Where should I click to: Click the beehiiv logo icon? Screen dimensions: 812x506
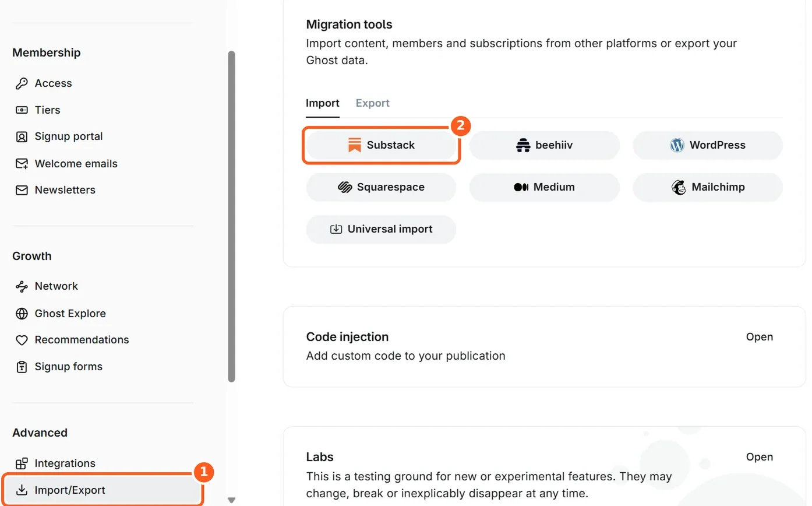523,145
